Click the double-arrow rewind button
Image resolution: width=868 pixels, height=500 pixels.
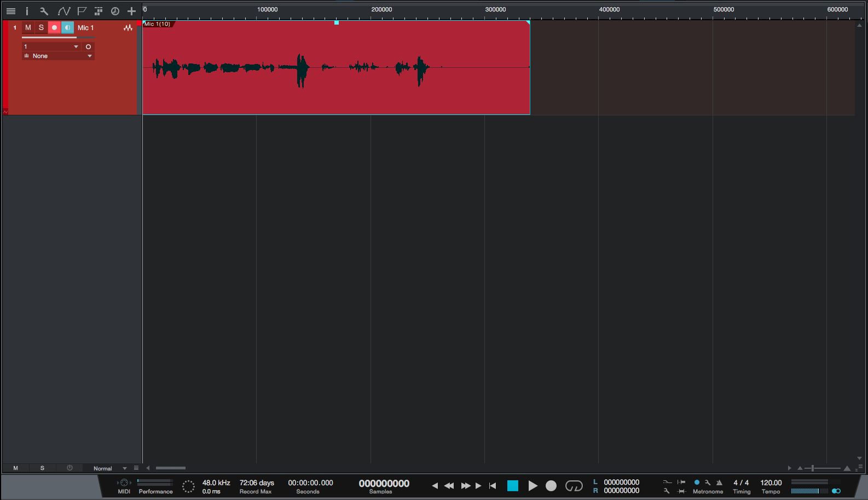click(x=449, y=486)
